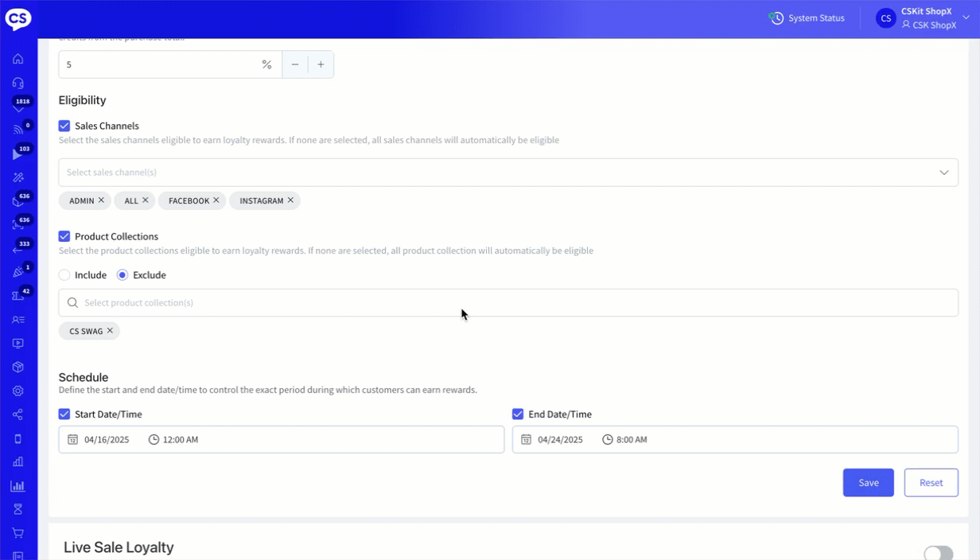Open the CSKit ShopX account menu chevron
This screenshot has width=980, height=560.
click(966, 17)
